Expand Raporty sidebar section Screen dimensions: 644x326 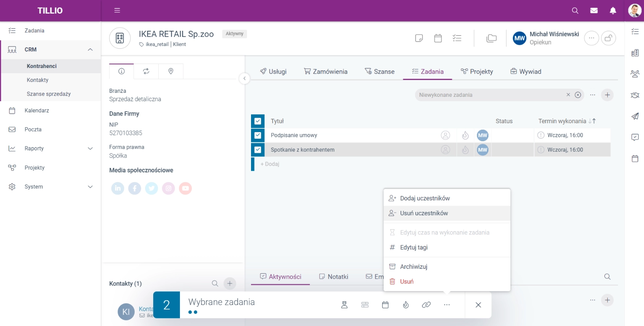90,148
